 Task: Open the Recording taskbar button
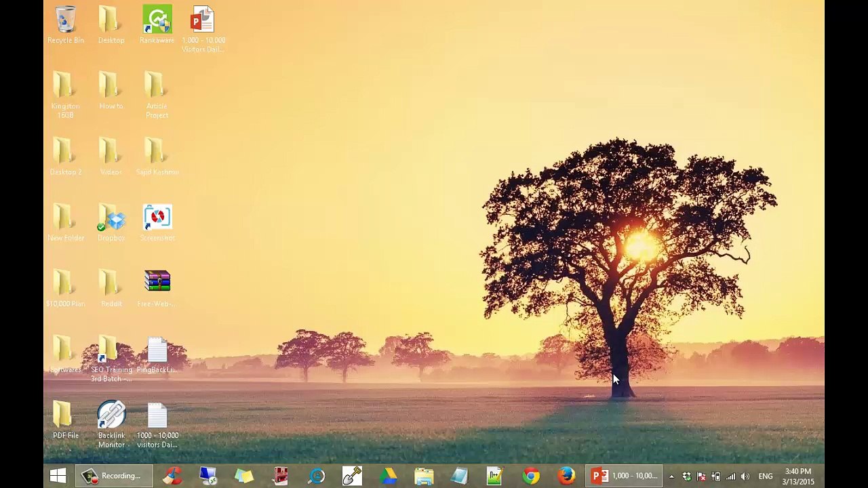tap(113, 476)
